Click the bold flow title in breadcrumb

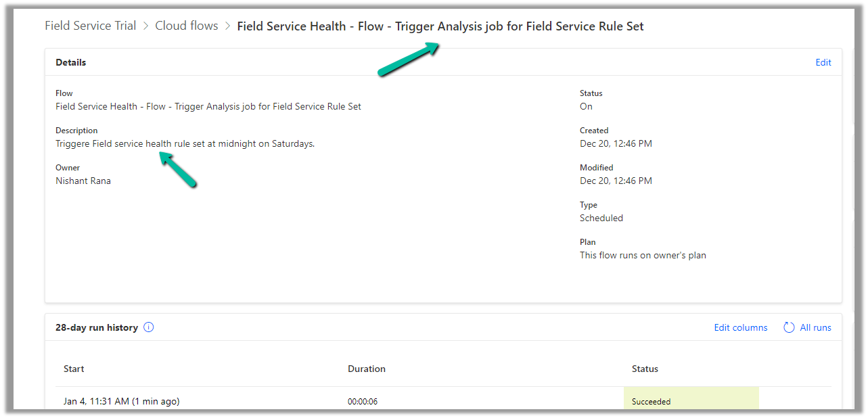pos(440,26)
